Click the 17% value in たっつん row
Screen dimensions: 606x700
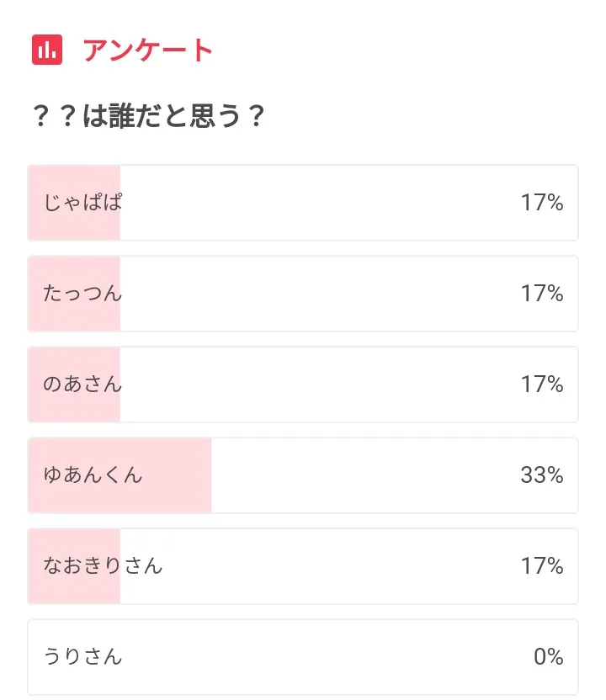pyautogui.click(x=541, y=294)
